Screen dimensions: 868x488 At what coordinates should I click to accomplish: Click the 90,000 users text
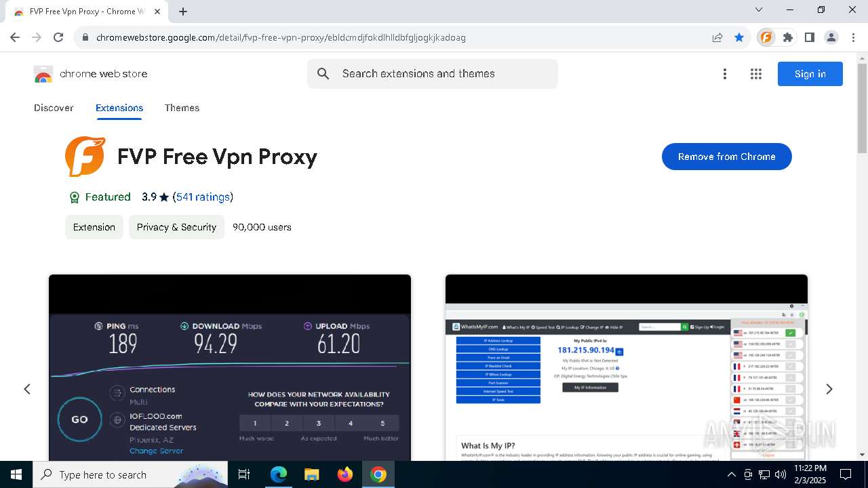pos(262,227)
